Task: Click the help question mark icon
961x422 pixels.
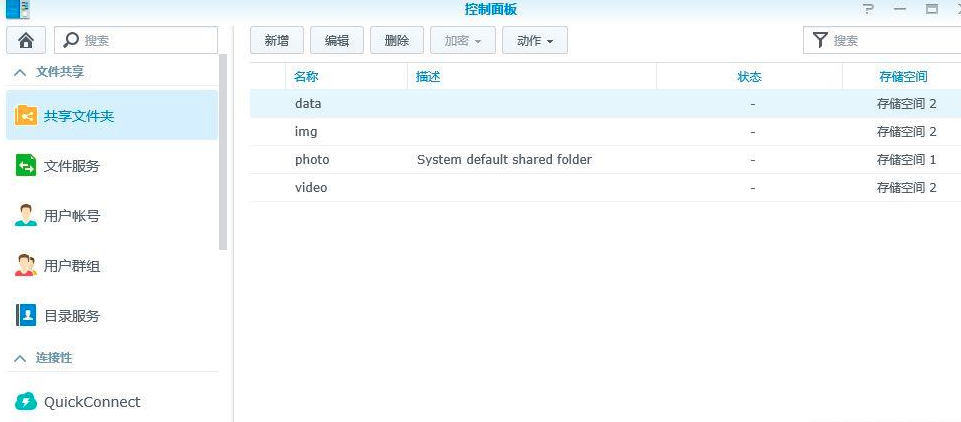Action: pos(868,9)
